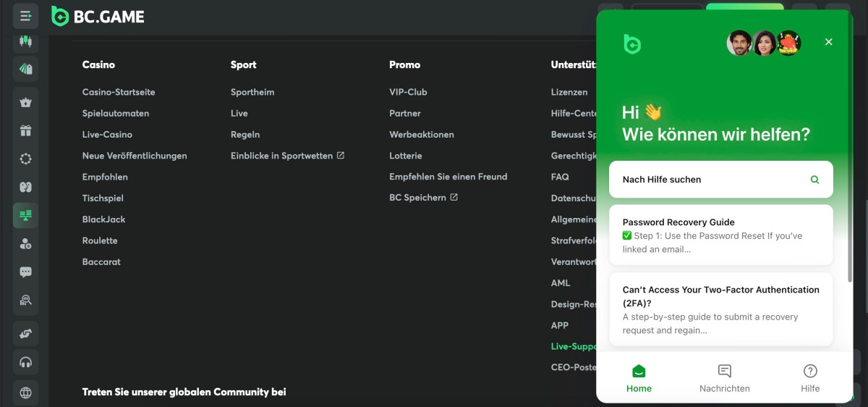Click the candlestick chart sidebar icon
868x407 pixels.
click(26, 41)
